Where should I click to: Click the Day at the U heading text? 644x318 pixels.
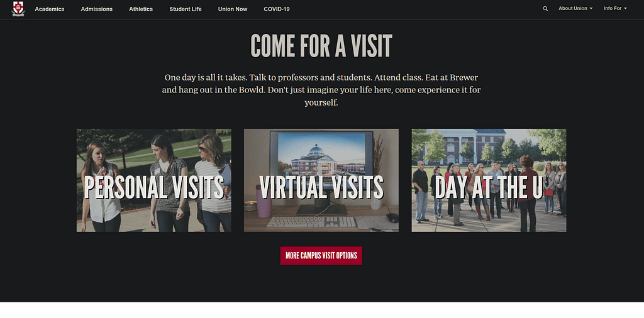click(489, 187)
